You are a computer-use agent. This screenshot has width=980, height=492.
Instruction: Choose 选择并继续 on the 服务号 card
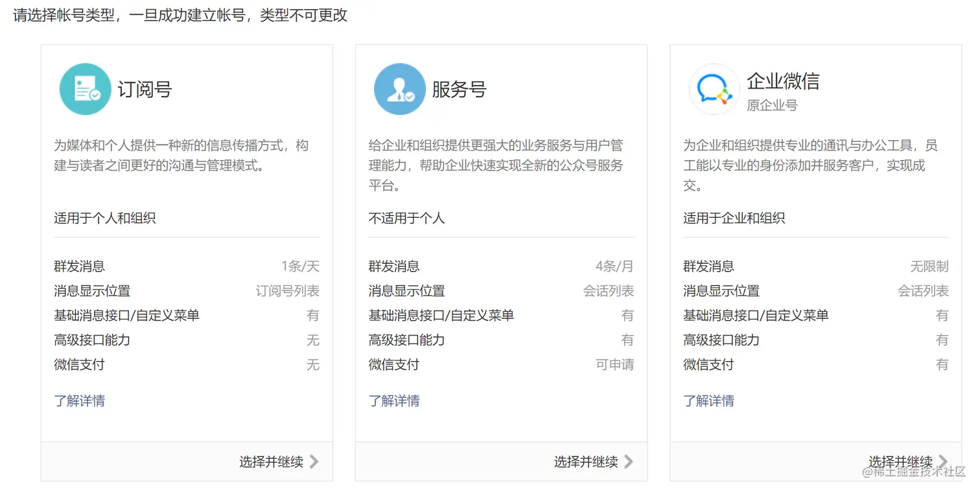coord(593,462)
